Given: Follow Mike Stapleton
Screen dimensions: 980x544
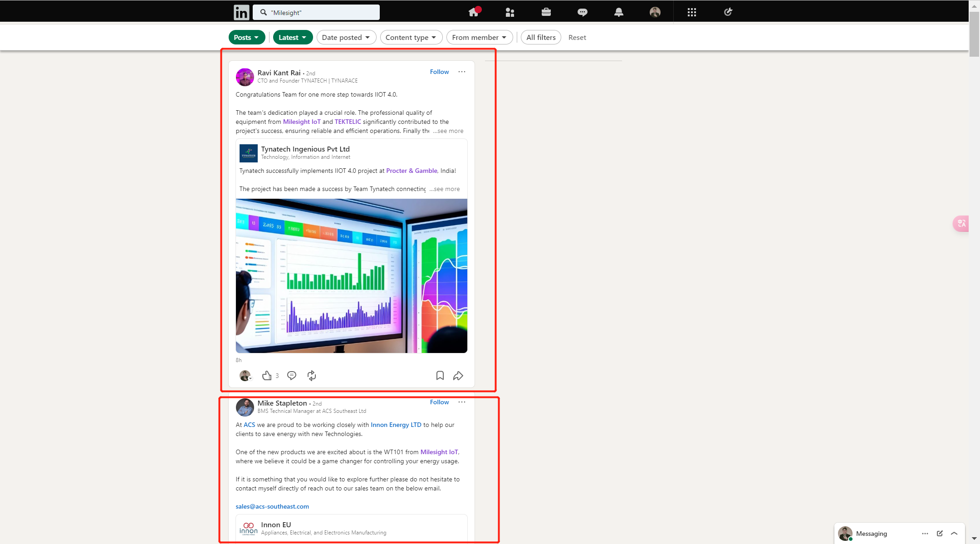Looking at the screenshot, I should (x=439, y=402).
